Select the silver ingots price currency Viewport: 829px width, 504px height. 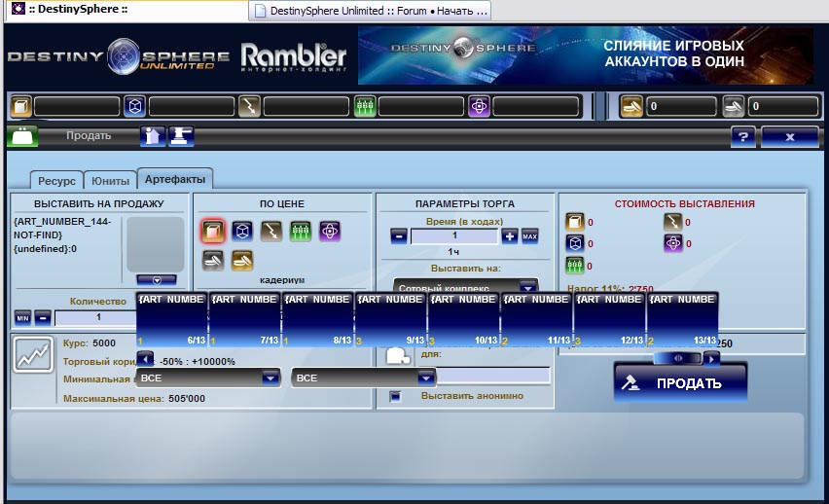(x=213, y=260)
